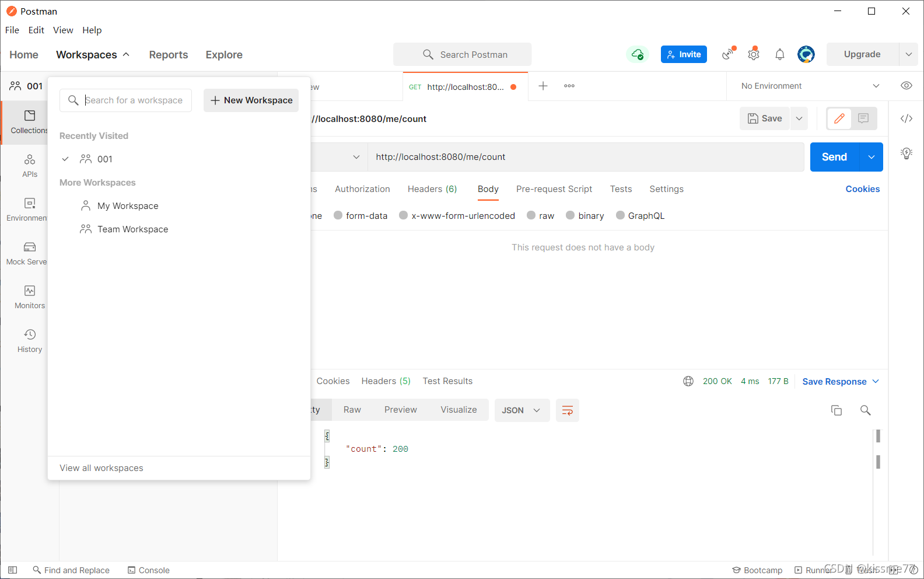Select the raw body option
Viewport: 924px width, 579px height.
[541, 216]
